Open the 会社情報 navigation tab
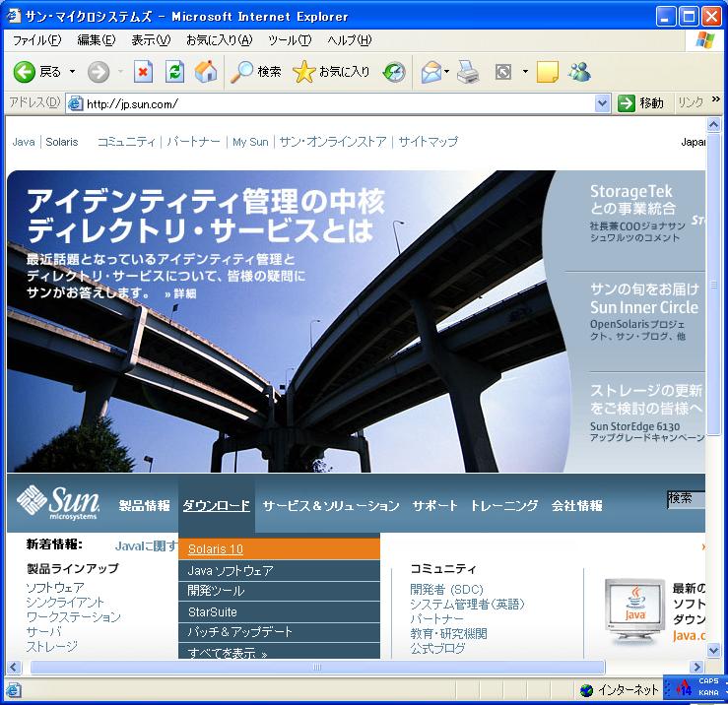This screenshot has height=705, width=728. point(577,505)
